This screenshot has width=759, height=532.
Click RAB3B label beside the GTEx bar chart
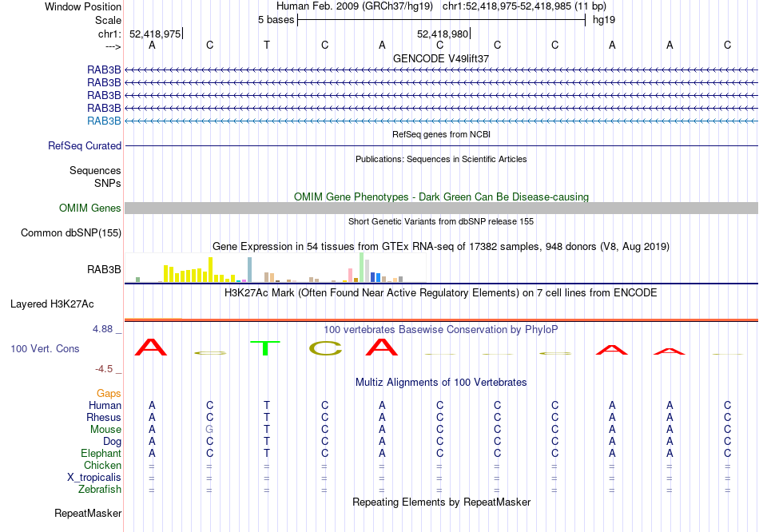tap(104, 270)
